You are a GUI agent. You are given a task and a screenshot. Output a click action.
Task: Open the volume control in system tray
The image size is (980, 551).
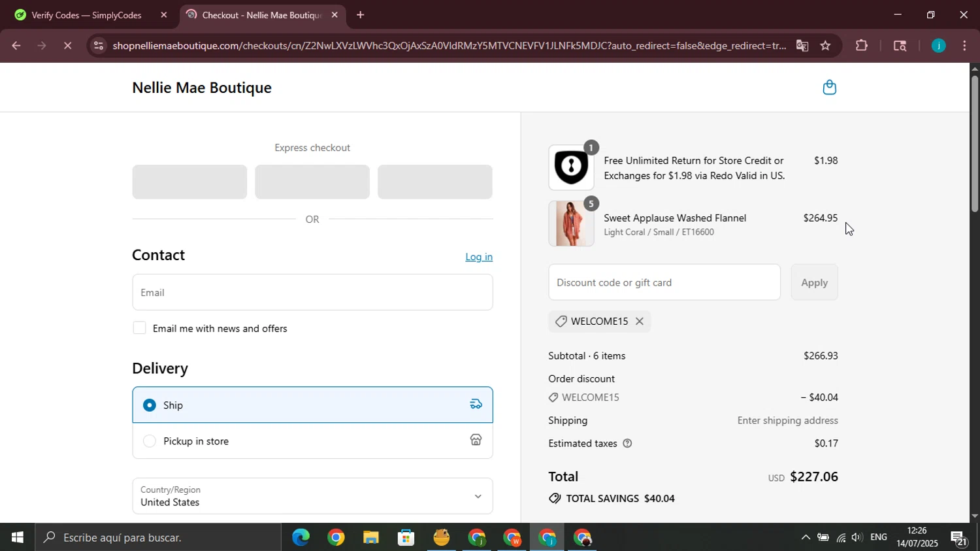tap(857, 537)
